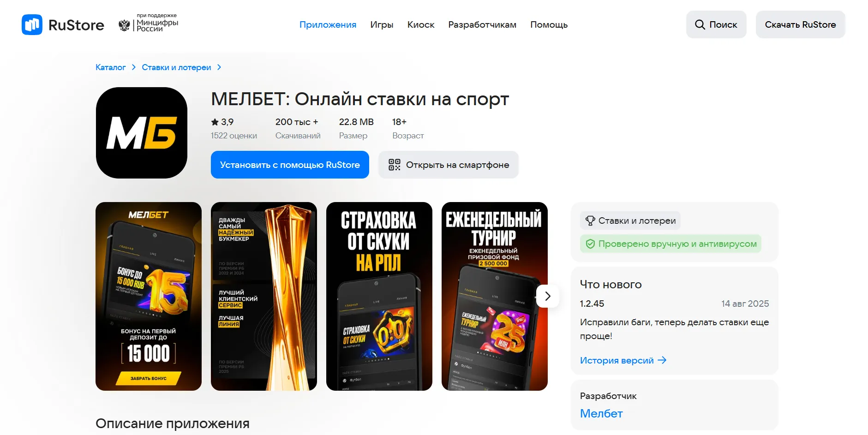Viewport: 868px width, 435px height.
Task: Open the Страховка от скуки screenshot
Action: coord(379,296)
